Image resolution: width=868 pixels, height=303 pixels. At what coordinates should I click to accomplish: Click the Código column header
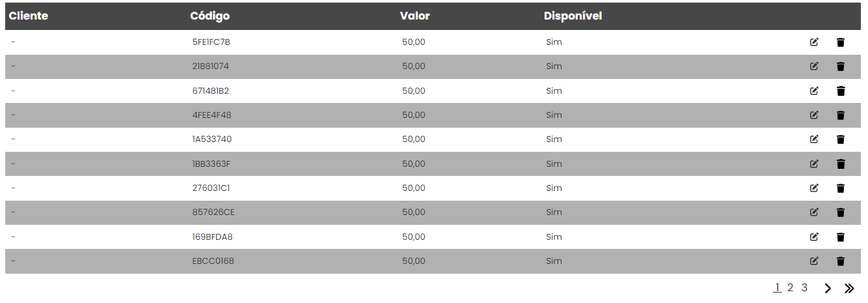point(210,16)
